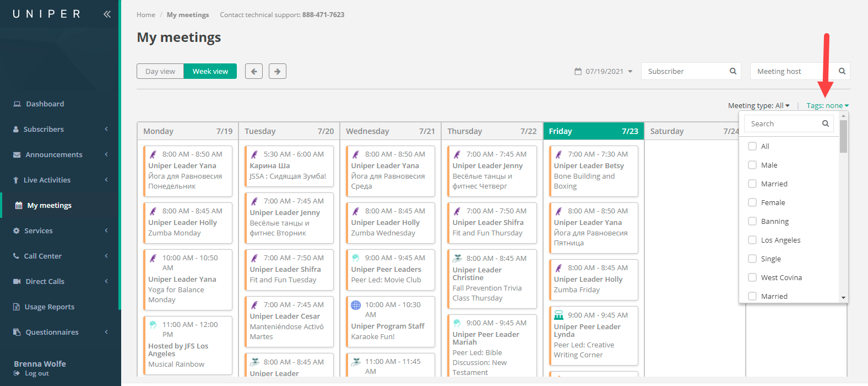Check the Male tag checkbox
The image size is (868, 386).
click(752, 165)
